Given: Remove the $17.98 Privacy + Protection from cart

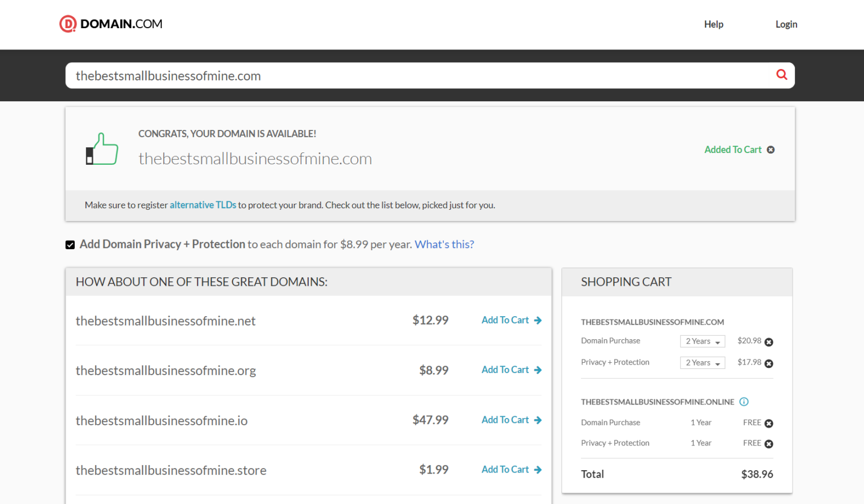Looking at the screenshot, I should tap(769, 363).
